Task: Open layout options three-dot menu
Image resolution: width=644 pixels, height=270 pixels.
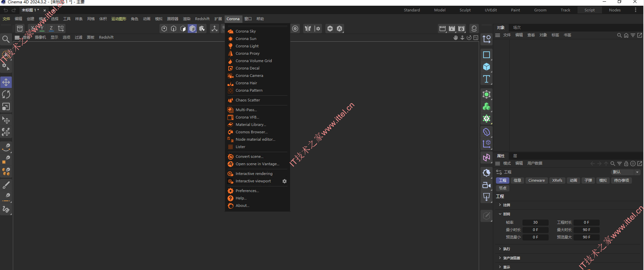Action: [x=635, y=10]
